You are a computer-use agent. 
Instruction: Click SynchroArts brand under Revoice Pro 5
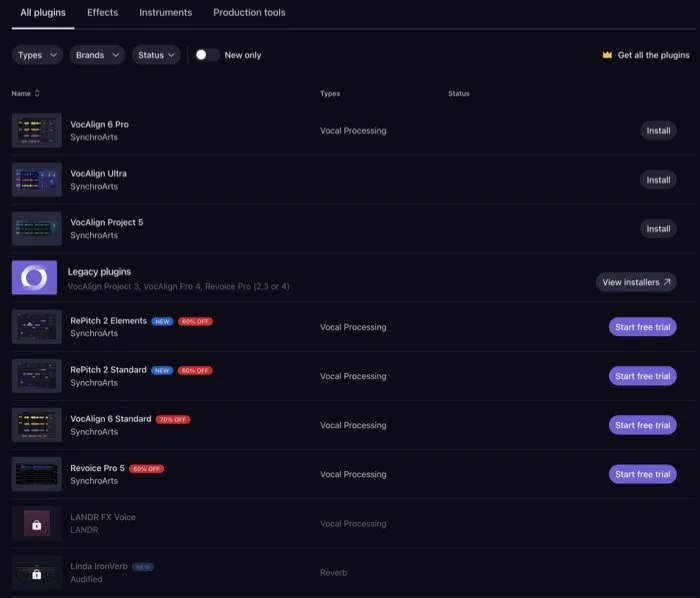[94, 481]
